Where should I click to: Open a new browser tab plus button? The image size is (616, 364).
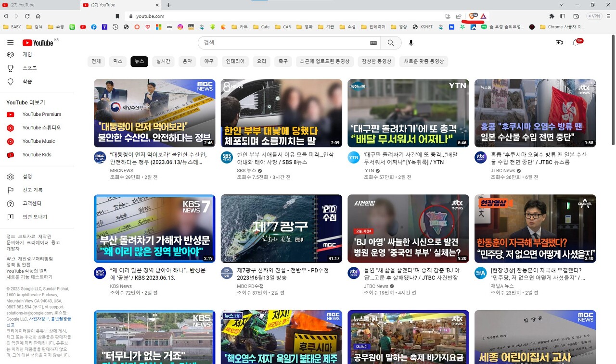169,5
